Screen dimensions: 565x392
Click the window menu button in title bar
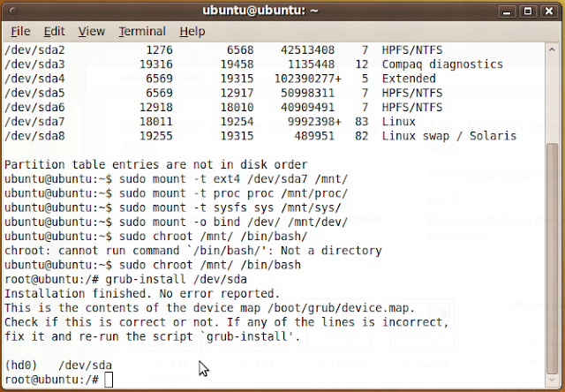(x=13, y=11)
